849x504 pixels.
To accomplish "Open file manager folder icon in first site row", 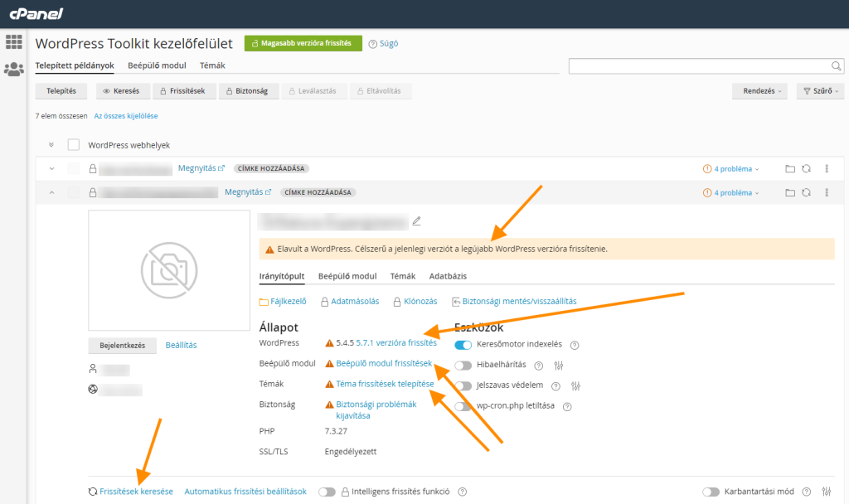I will [790, 169].
